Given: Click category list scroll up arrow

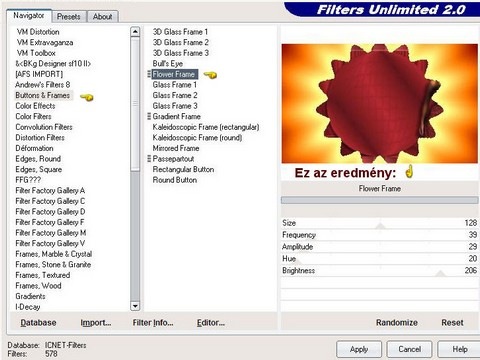Looking at the screenshot, I should click(x=135, y=32).
